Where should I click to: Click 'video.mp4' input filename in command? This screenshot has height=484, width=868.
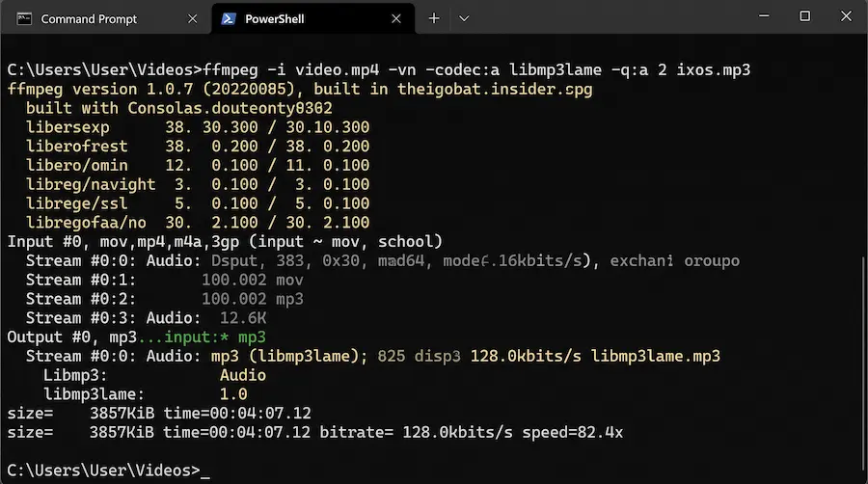point(338,69)
